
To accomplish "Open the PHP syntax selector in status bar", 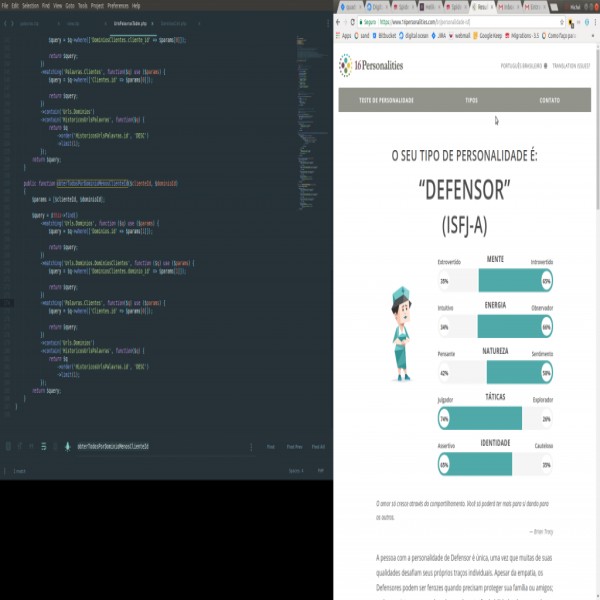I will pyautogui.click(x=319, y=470).
